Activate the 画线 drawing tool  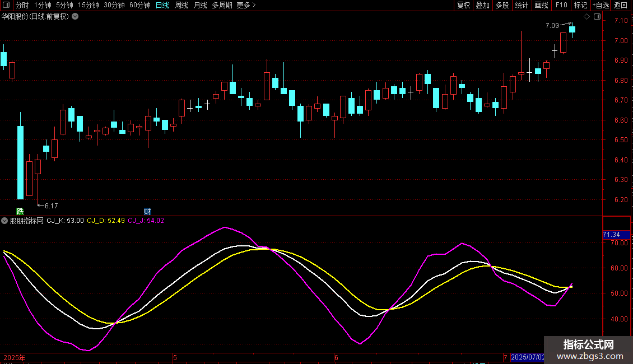541,5
